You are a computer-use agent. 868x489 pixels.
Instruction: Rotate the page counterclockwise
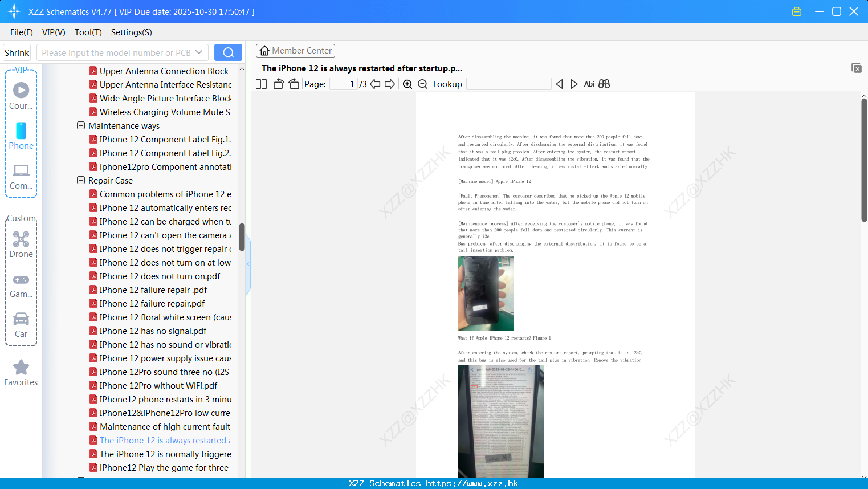[278, 84]
